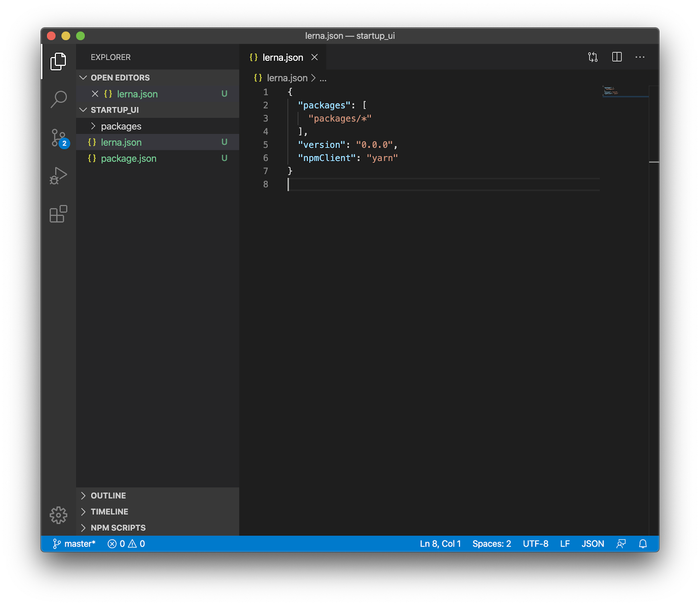Open the Search view icon
The width and height of the screenshot is (700, 606).
coord(58,99)
